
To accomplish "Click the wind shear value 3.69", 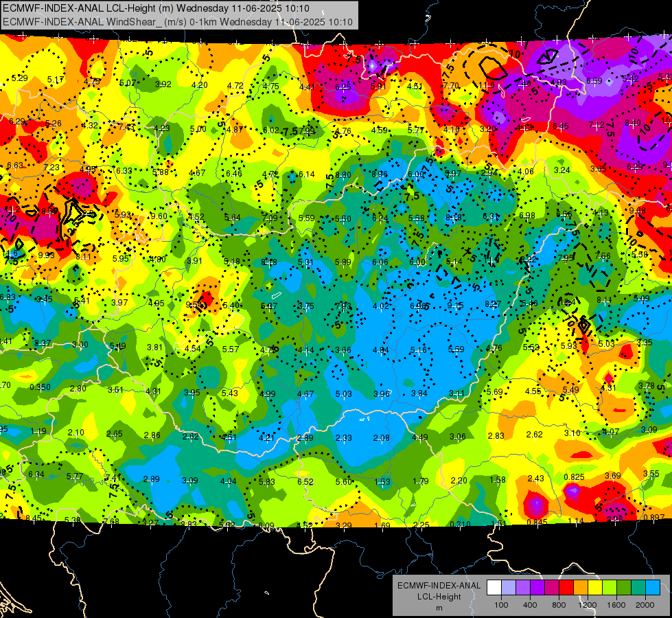I will pos(613,476).
